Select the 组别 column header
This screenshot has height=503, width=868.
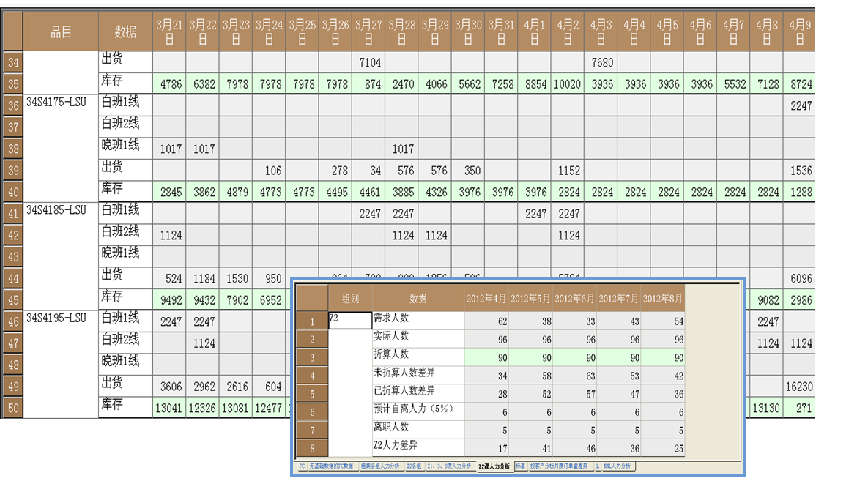point(350,299)
